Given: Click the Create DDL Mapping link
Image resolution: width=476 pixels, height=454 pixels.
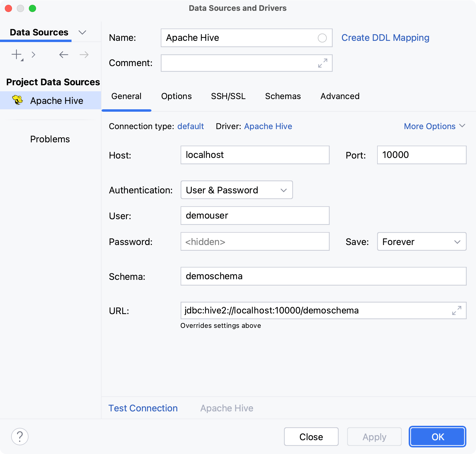Looking at the screenshot, I should coord(385,38).
